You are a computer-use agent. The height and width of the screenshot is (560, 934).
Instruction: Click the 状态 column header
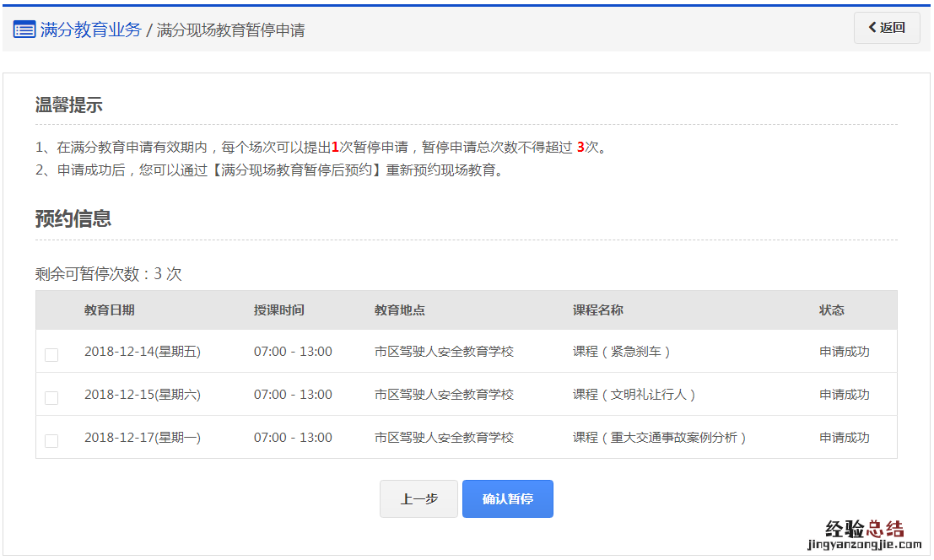coord(831,310)
